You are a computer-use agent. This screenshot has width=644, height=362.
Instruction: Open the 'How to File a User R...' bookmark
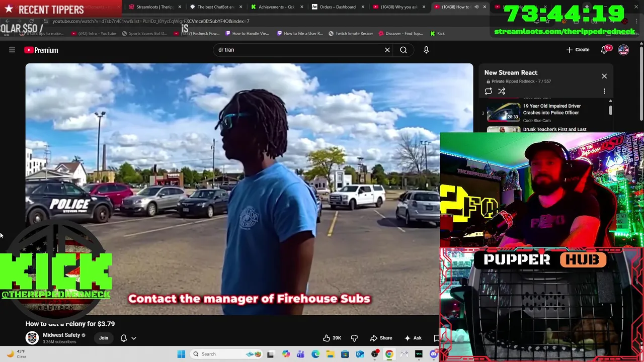[300, 33]
